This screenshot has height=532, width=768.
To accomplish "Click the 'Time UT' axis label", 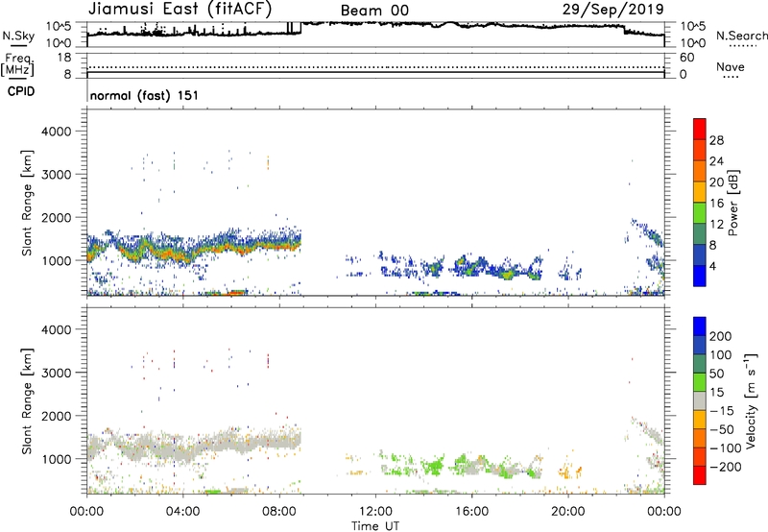I will [375, 526].
